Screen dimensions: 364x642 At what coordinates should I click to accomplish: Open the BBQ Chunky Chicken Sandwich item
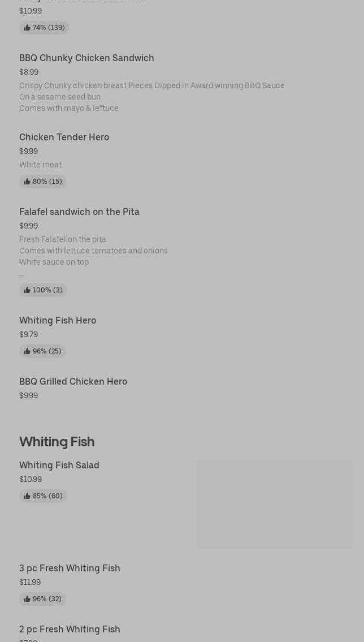pyautogui.click(x=86, y=58)
